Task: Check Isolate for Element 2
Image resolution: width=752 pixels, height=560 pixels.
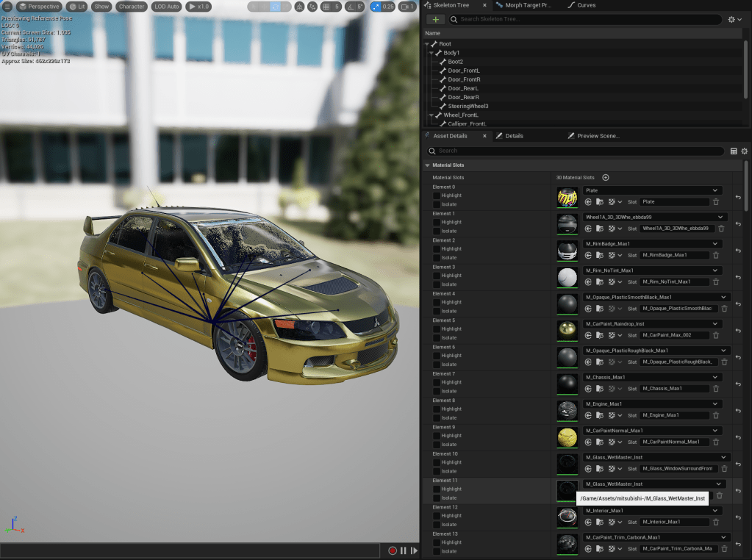Action: tap(437, 258)
